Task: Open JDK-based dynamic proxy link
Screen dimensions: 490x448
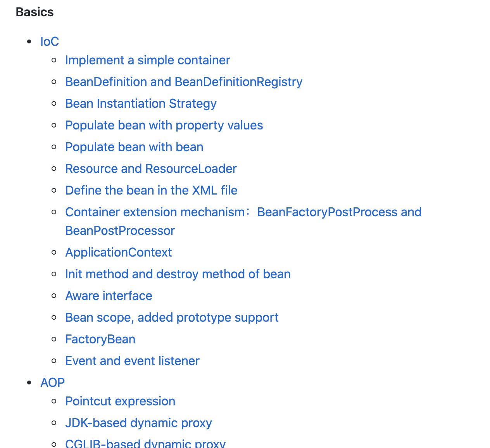Action: [138, 423]
